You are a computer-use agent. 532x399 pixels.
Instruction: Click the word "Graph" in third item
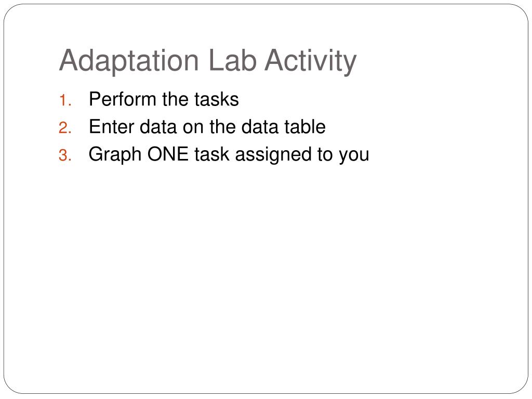115,155
